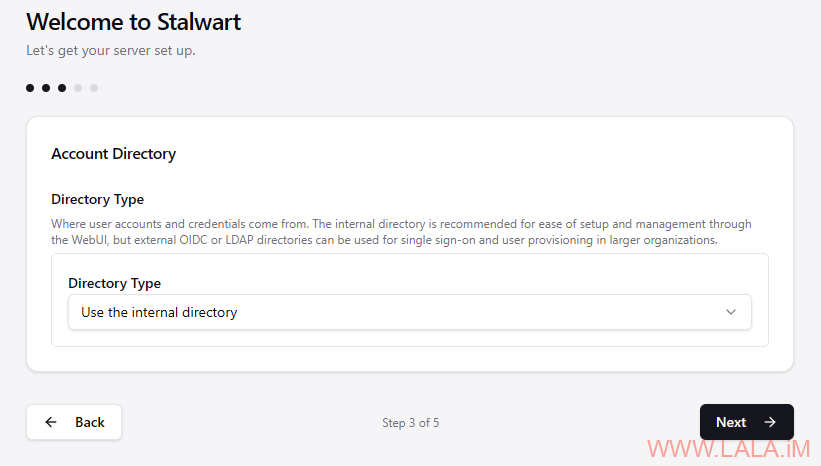
Task: Go back using the Back button
Action: click(x=74, y=422)
